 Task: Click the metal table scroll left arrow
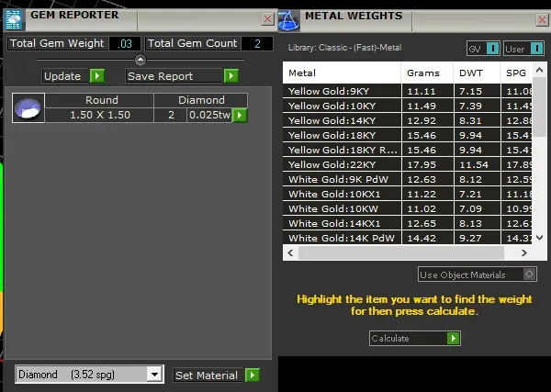(x=290, y=252)
